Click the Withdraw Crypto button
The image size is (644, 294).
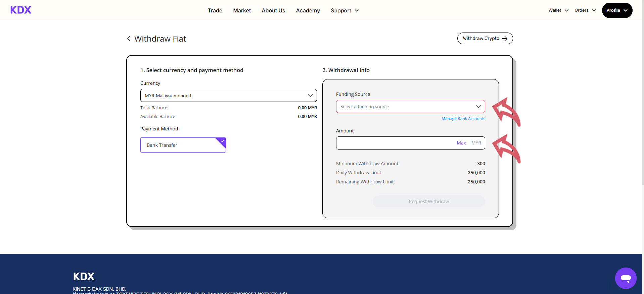(x=485, y=38)
